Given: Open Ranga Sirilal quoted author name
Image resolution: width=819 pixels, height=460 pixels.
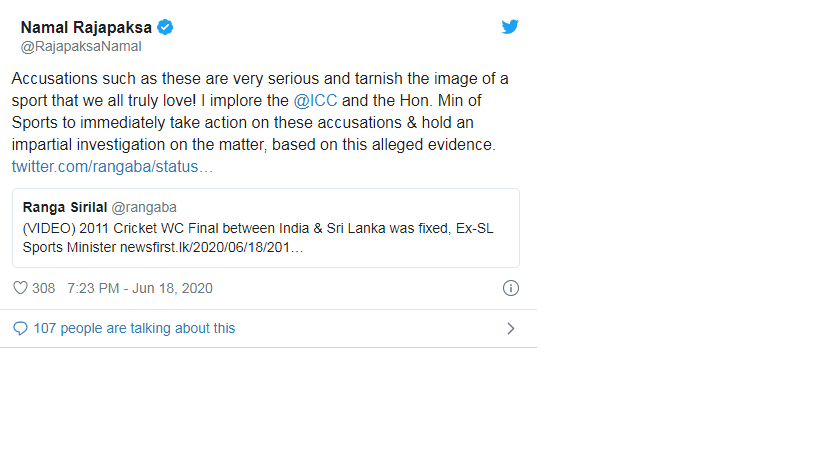Looking at the screenshot, I should tap(65, 207).
